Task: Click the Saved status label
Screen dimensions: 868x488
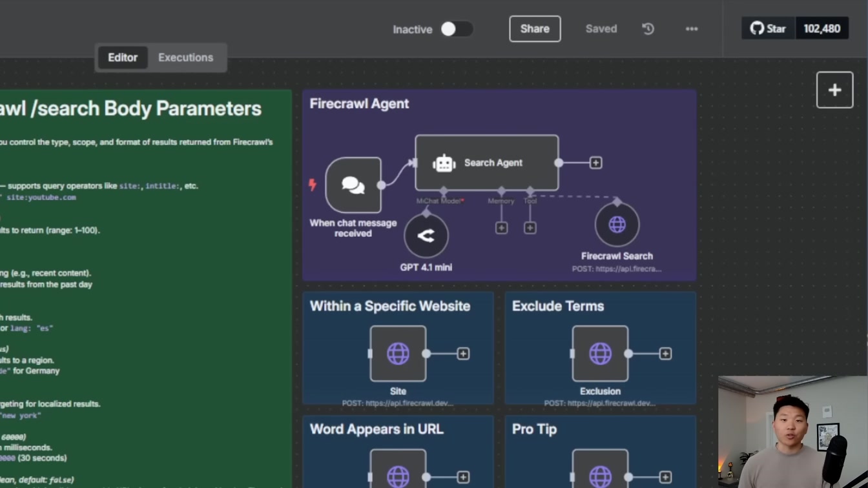Action: (601, 29)
